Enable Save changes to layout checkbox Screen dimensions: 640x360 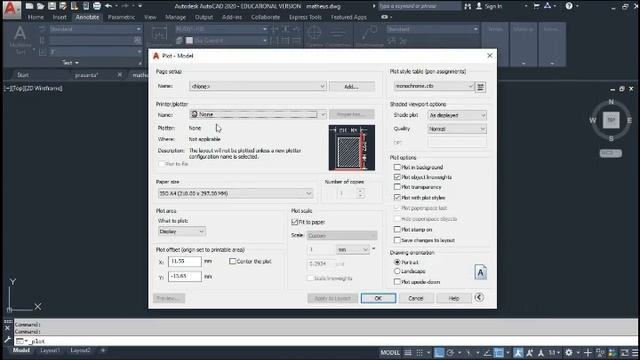pyautogui.click(x=397, y=240)
